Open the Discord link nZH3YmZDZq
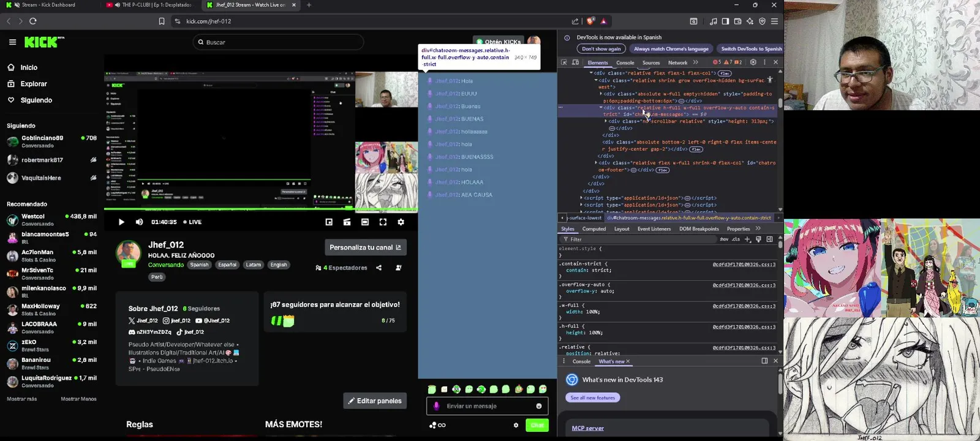This screenshot has width=980, height=441. 149,332
